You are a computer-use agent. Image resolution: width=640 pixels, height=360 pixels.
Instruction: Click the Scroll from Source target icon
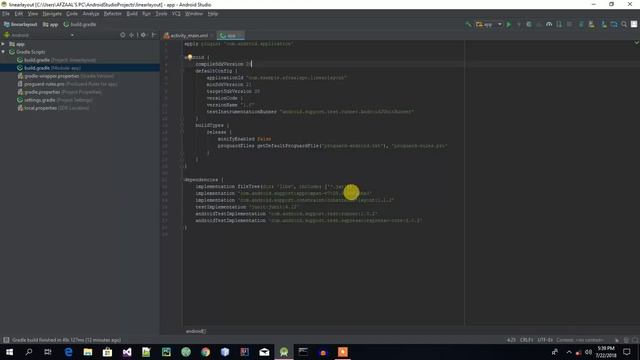pos(122,35)
